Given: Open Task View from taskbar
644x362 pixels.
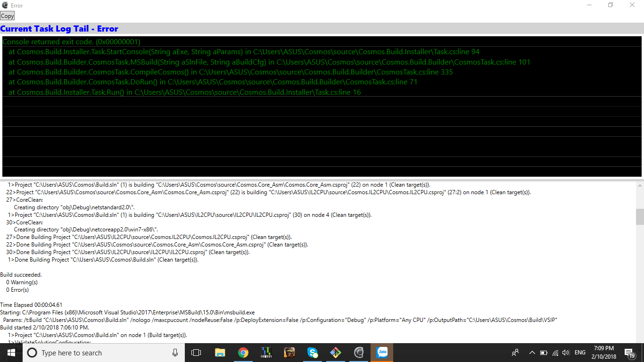Looking at the screenshot, I should pyautogui.click(x=196, y=353).
